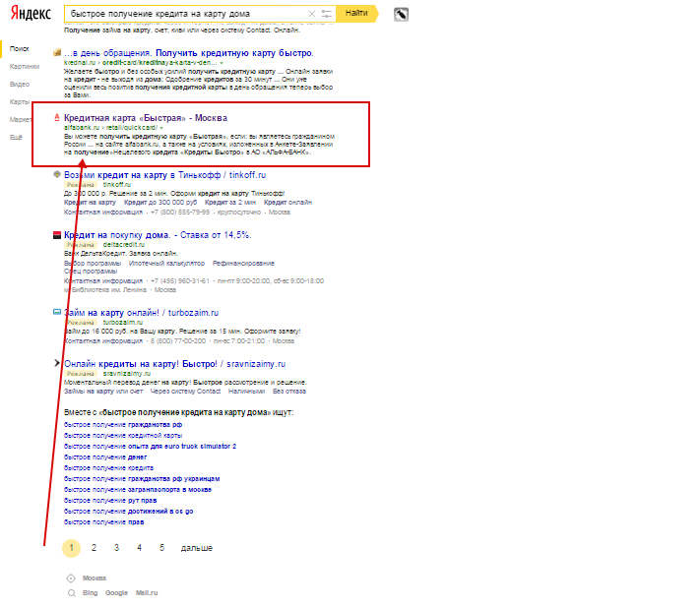Click related query быстрое получение гражданства рф

[x=123, y=425]
